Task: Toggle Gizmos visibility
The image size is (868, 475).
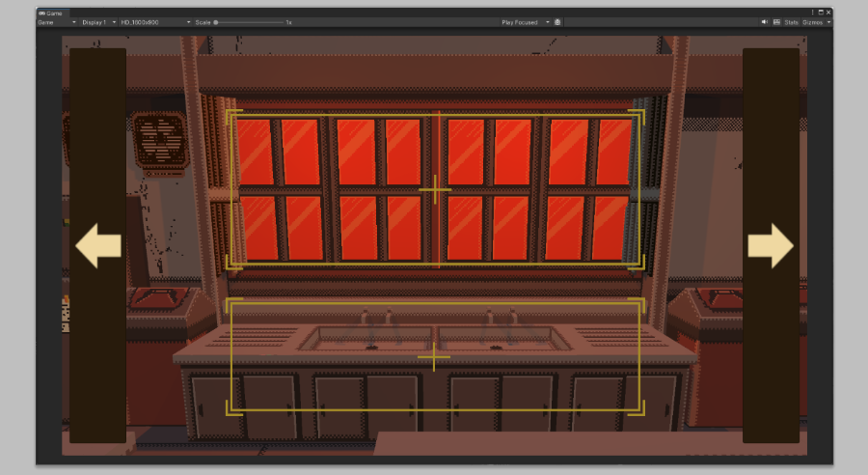Action: 812,21
